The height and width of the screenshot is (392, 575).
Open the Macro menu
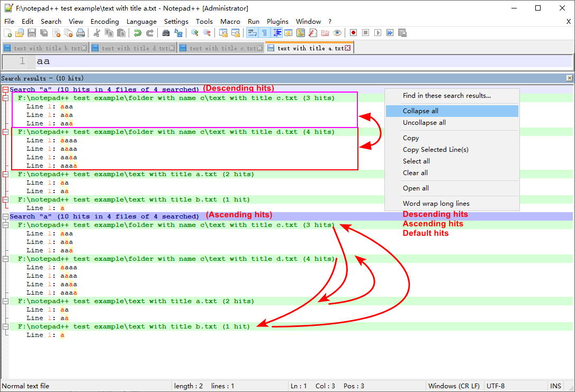(230, 22)
